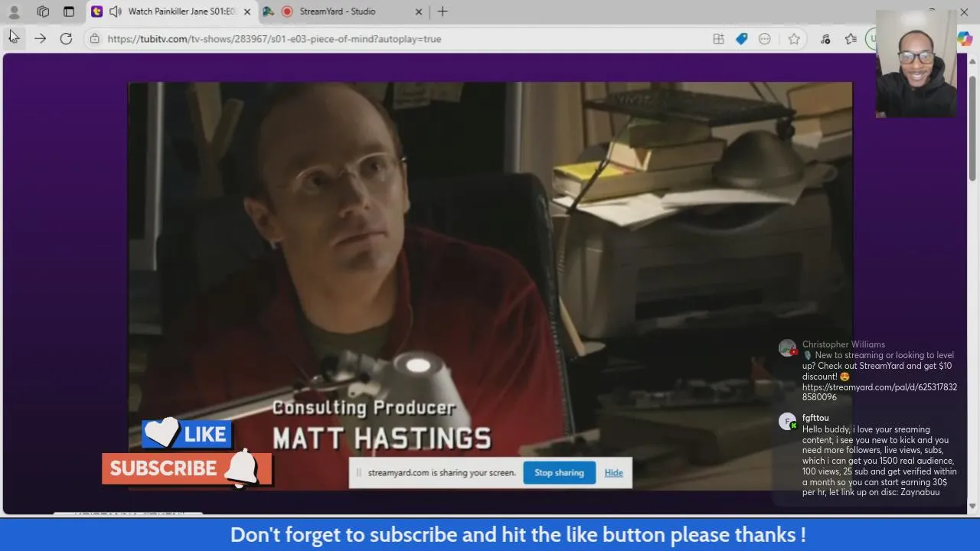Click the SUBSCRIBE bell overlay
Viewport: 980px width, 551px height.
pos(187,468)
